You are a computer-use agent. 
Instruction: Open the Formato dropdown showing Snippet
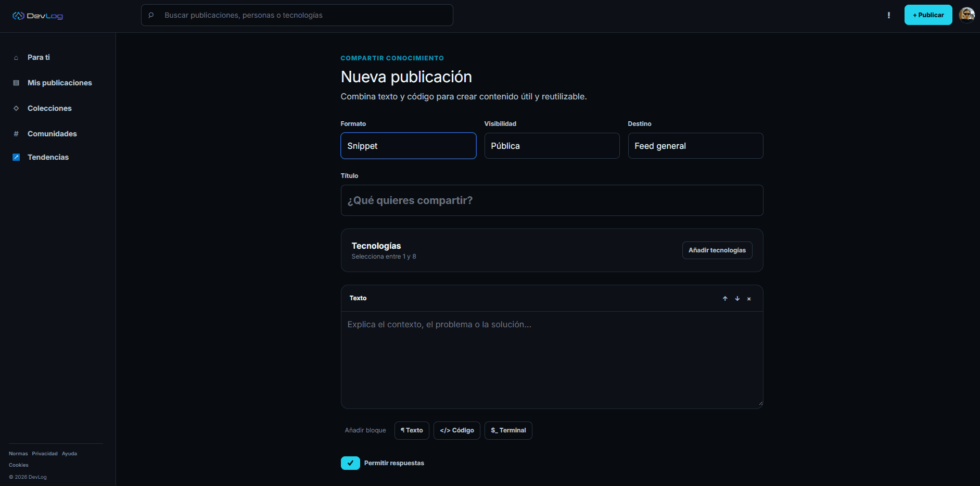(x=409, y=146)
